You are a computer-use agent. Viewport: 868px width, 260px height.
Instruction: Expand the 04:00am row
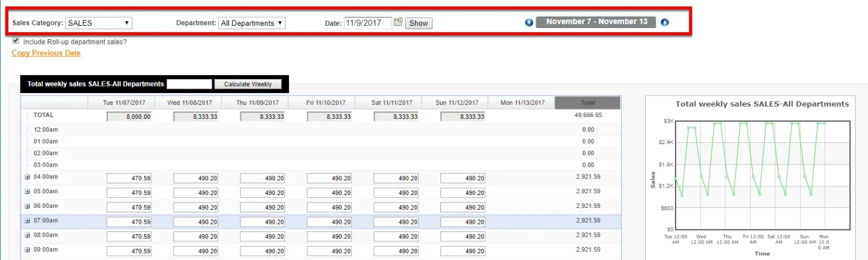pyautogui.click(x=28, y=177)
